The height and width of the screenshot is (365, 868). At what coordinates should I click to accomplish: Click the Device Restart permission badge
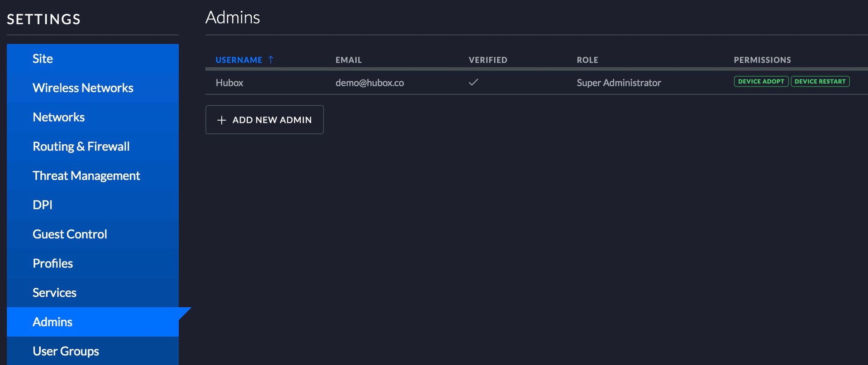point(820,81)
